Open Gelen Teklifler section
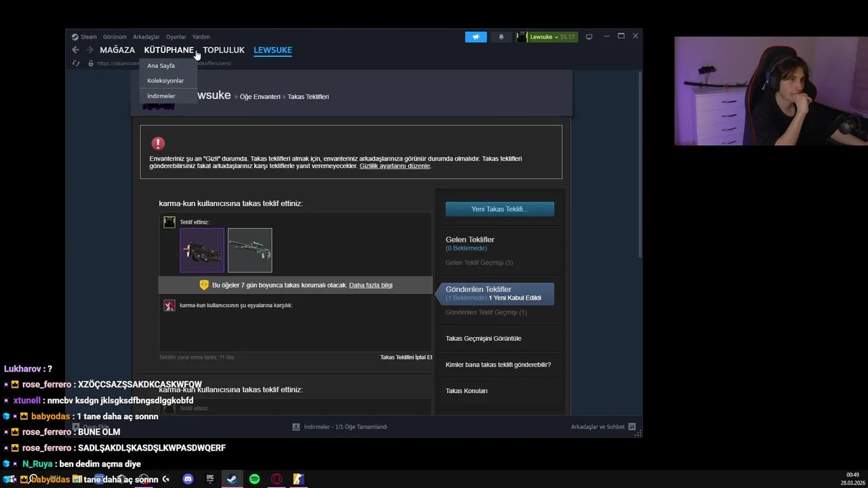Viewport: 868px width, 488px height. coord(470,240)
